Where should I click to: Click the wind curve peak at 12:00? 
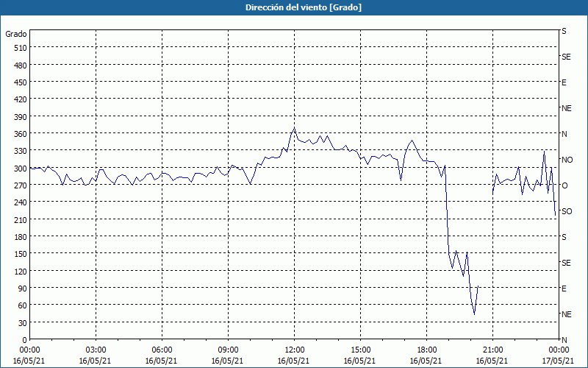[295, 128]
